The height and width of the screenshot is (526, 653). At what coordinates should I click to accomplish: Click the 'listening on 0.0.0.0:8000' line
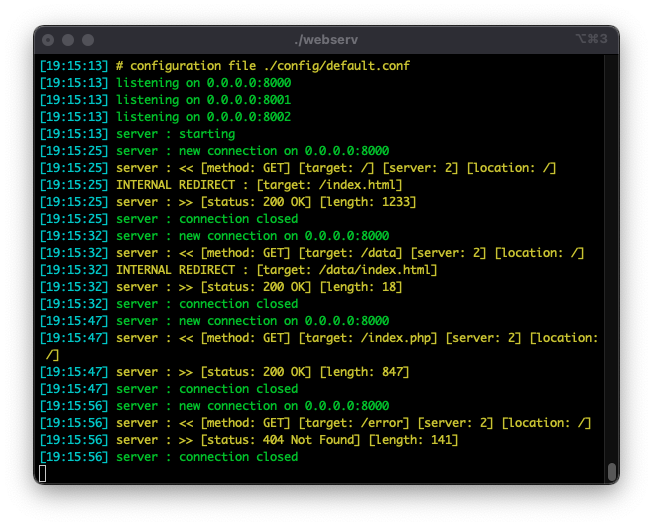[x=165, y=83]
